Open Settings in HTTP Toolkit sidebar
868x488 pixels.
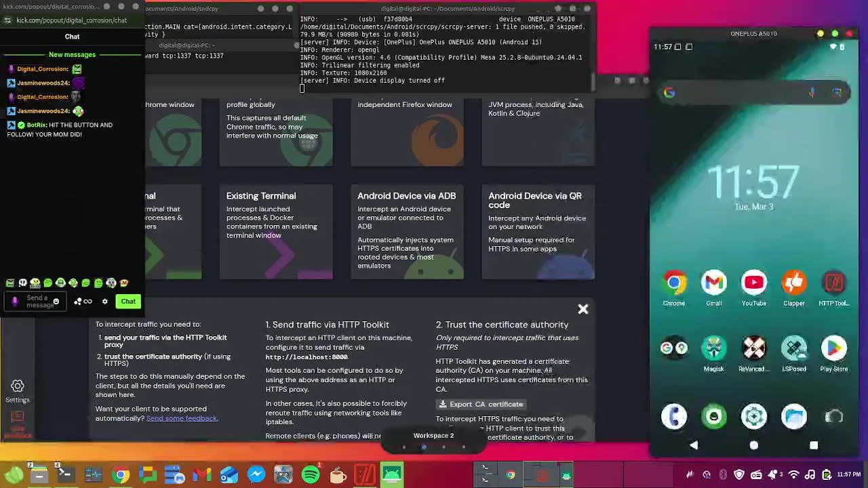18,391
